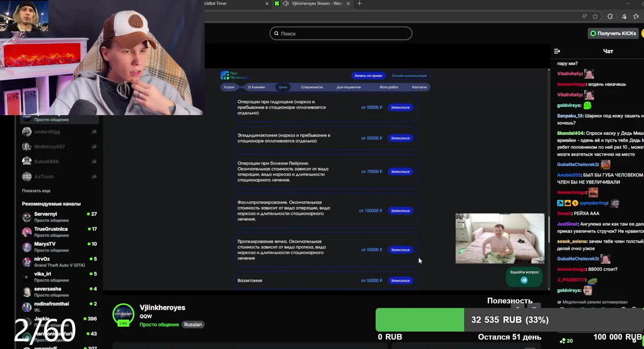Open the Специалисты menu item

[x=312, y=87]
